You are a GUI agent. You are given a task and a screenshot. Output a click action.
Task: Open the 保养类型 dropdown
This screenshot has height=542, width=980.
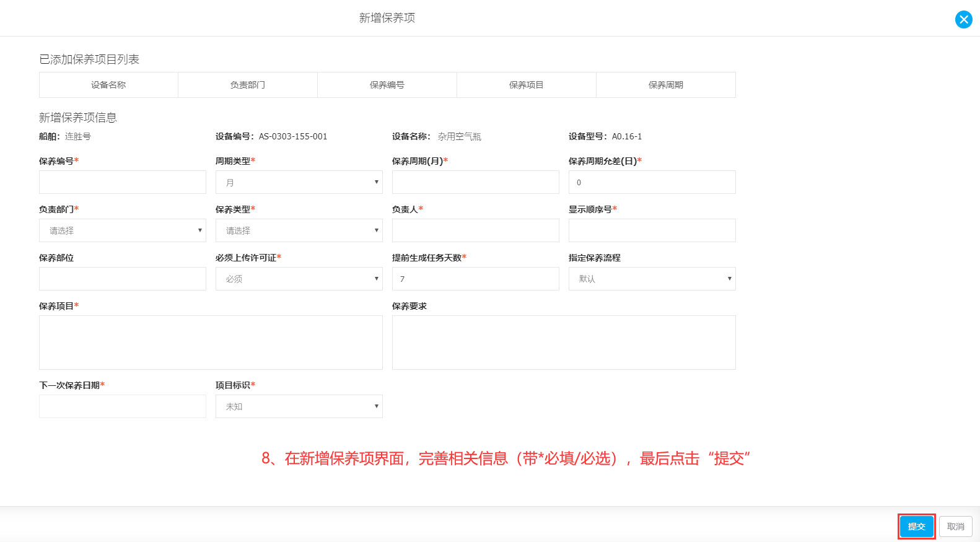[299, 230]
